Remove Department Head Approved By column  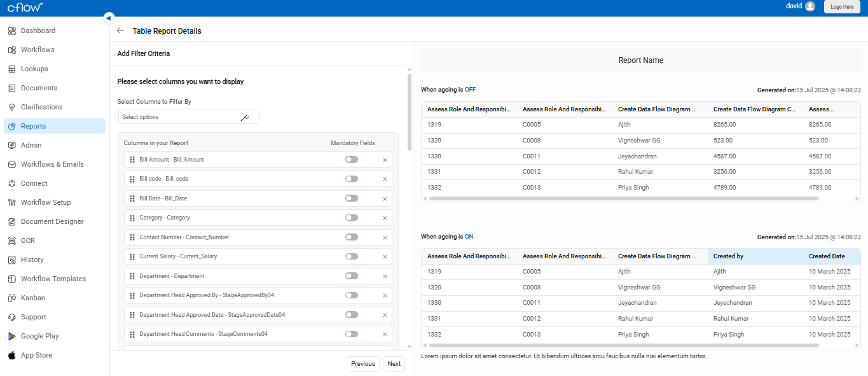pos(385,295)
